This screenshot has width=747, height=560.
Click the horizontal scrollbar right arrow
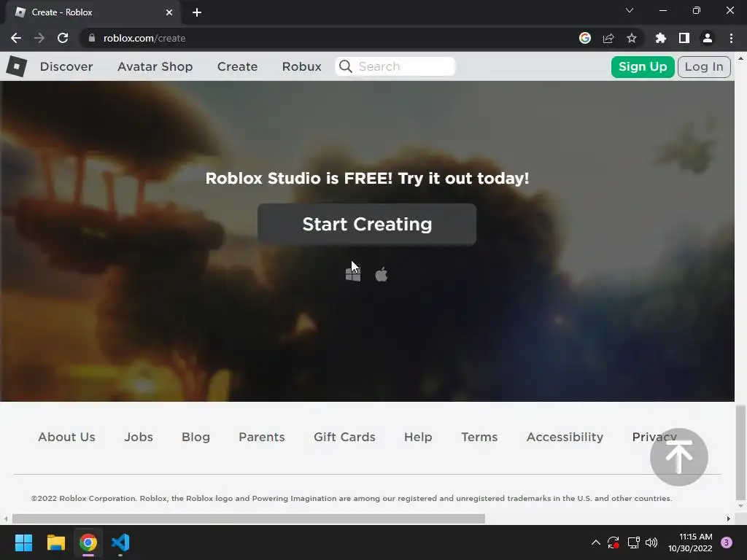pos(729,518)
